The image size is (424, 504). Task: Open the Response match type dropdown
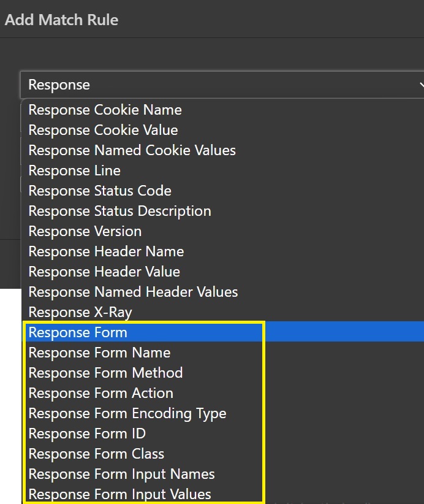[221, 85]
